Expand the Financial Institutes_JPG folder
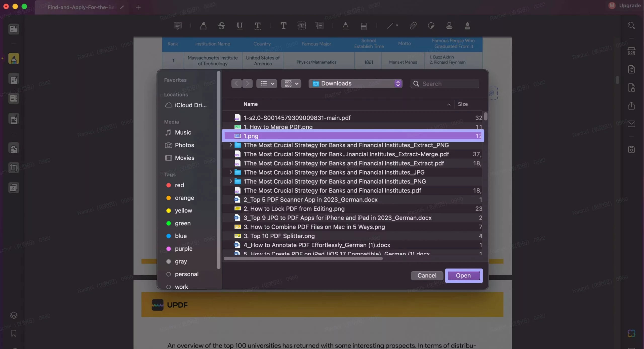Screen dimensions: 644x349 tap(230, 172)
